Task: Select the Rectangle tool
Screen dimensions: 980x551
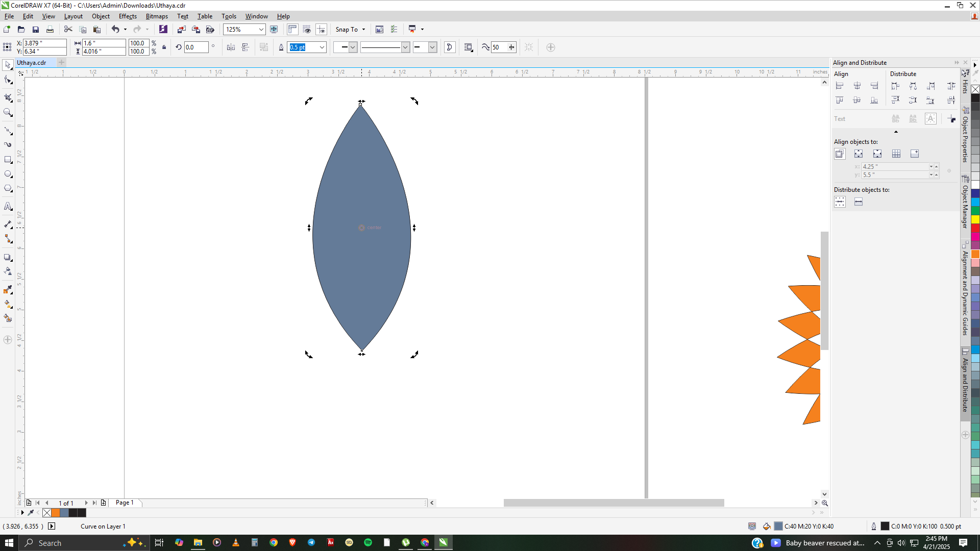Action: pyautogui.click(x=8, y=160)
